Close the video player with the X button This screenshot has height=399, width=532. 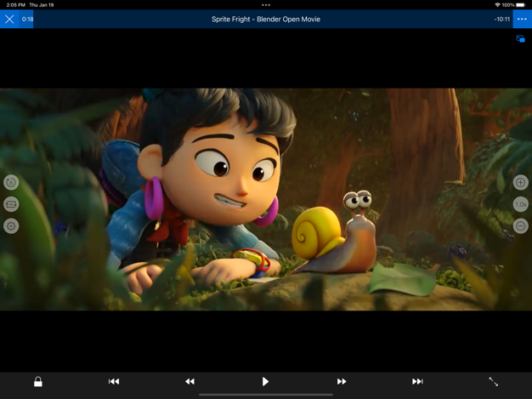pos(9,19)
